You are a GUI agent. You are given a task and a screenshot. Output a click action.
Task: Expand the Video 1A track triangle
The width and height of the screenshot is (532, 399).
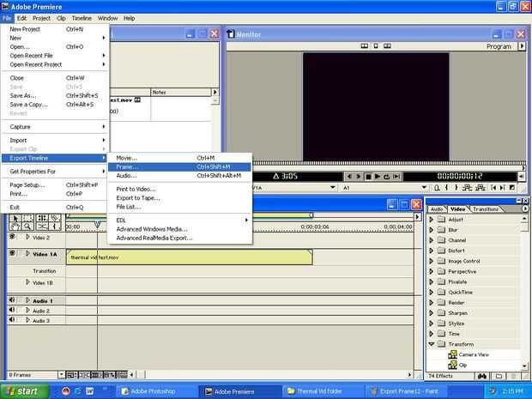click(27, 253)
